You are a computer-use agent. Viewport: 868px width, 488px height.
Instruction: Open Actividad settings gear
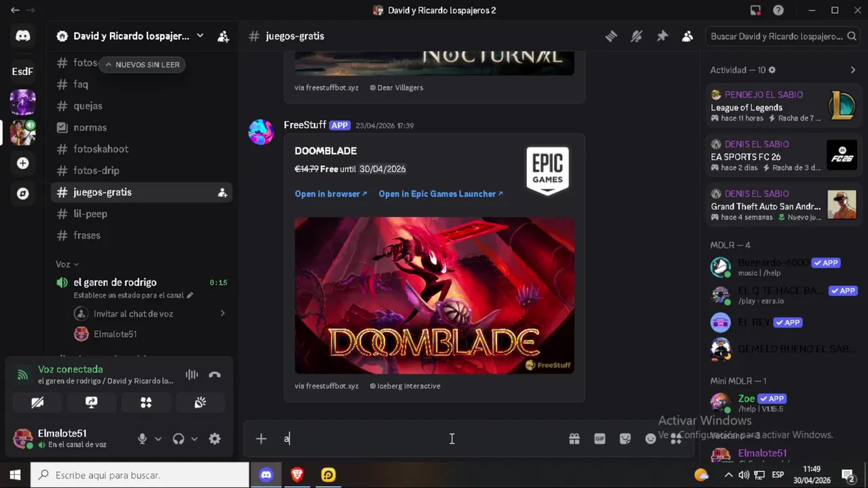pos(772,70)
